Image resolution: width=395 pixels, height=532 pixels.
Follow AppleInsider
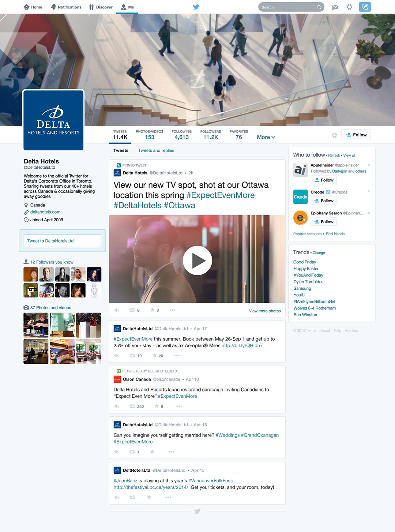(324, 180)
